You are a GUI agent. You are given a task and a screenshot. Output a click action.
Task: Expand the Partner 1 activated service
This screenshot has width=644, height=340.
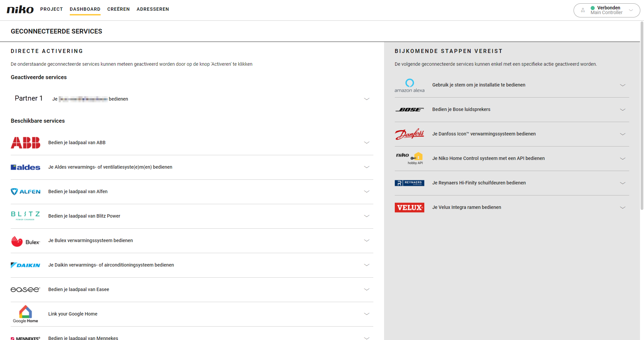coord(367,99)
